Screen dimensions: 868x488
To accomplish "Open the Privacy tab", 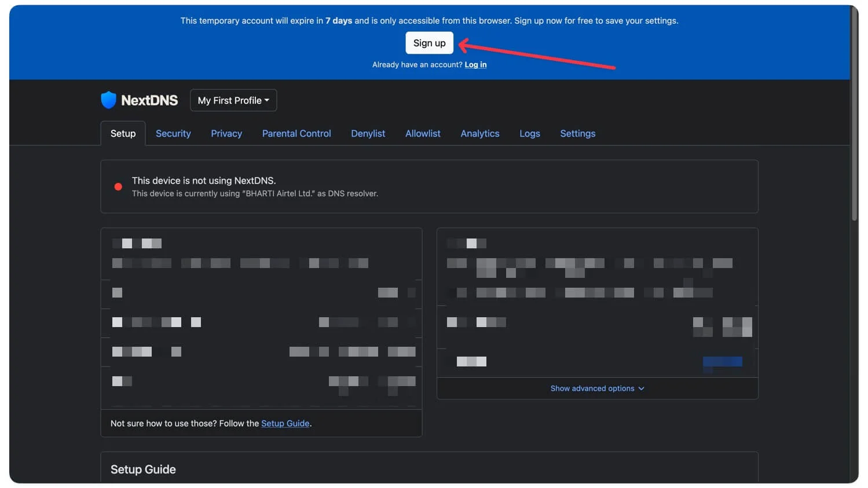I will click(226, 133).
